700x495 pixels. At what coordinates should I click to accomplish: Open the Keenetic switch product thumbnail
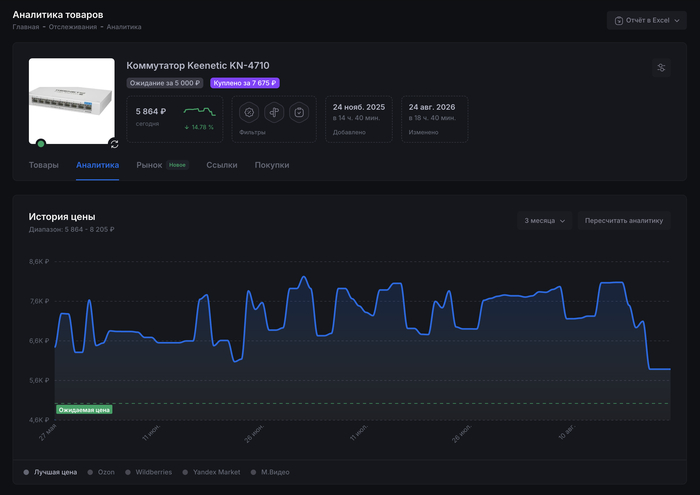(x=72, y=101)
